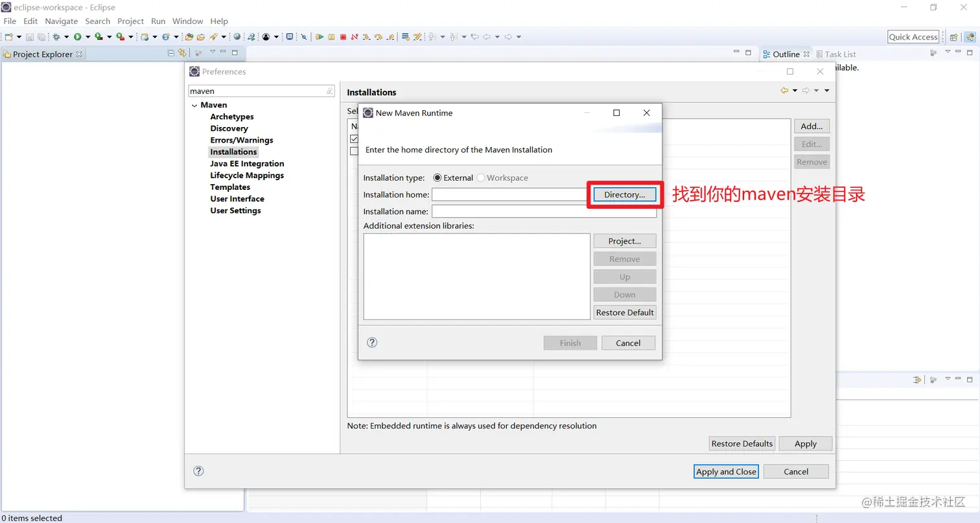Image resolution: width=980 pixels, height=523 pixels.
Task: Click the yellow Suspend debug icon
Action: pyautogui.click(x=331, y=37)
